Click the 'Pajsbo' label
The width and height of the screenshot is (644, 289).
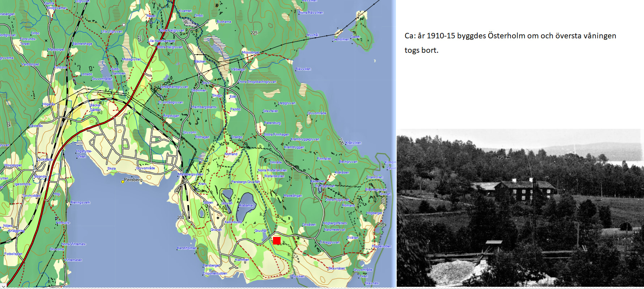tap(235, 109)
